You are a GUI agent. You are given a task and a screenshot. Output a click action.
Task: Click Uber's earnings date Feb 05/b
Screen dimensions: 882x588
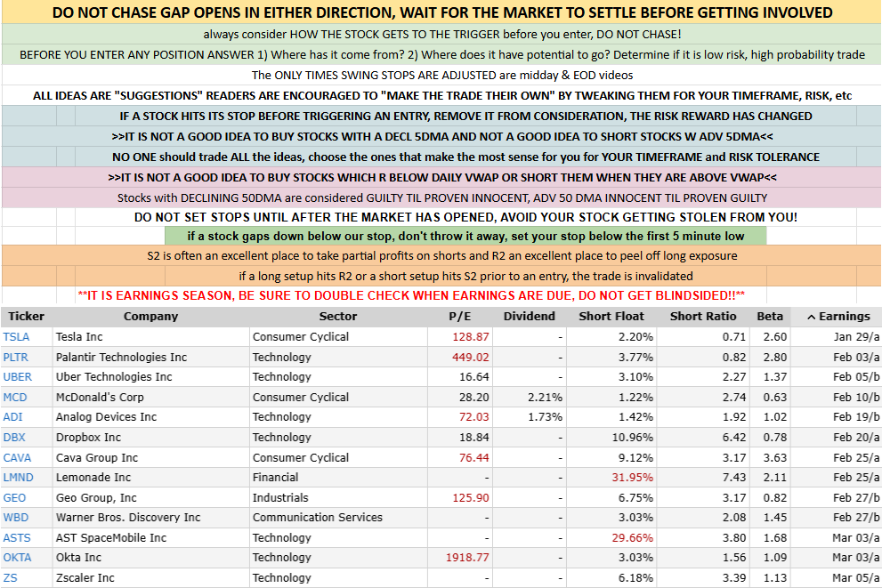point(856,376)
